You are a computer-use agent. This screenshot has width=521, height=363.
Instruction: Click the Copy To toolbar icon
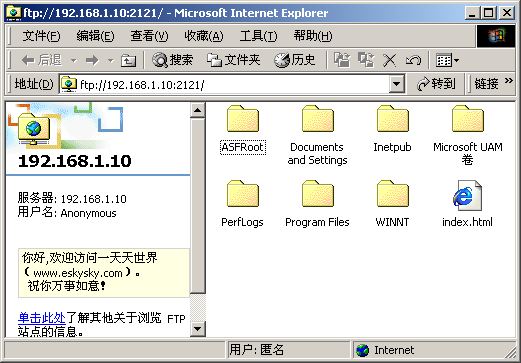tap(366, 60)
